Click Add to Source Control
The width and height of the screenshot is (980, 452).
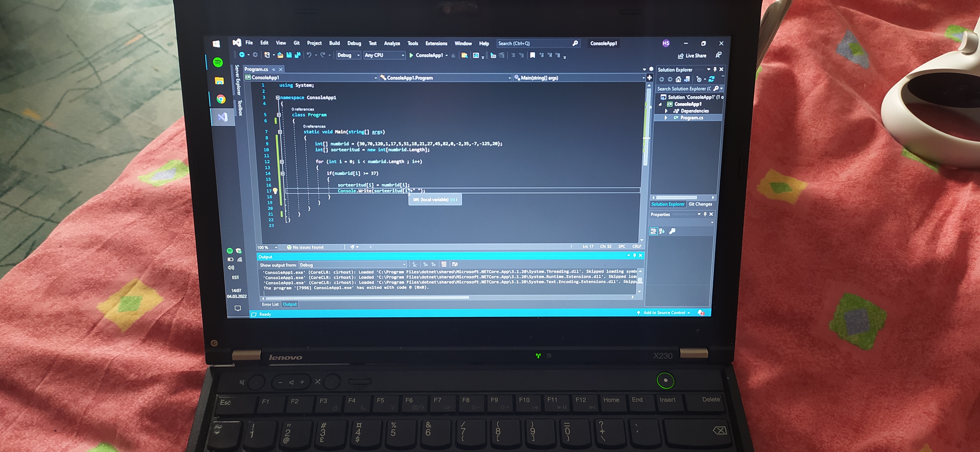pyautogui.click(x=664, y=313)
